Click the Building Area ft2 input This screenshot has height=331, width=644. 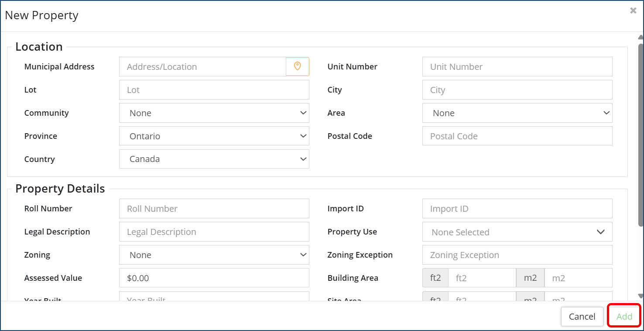pos(482,278)
